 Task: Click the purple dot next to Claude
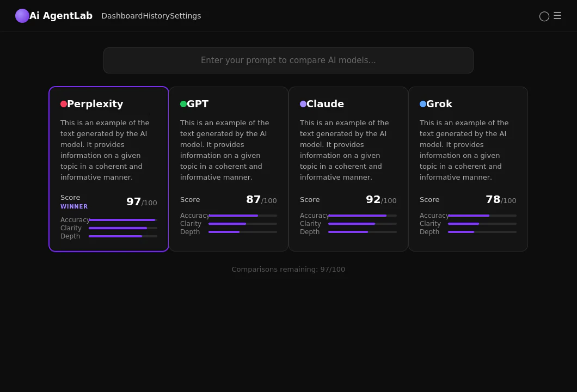[303, 104]
